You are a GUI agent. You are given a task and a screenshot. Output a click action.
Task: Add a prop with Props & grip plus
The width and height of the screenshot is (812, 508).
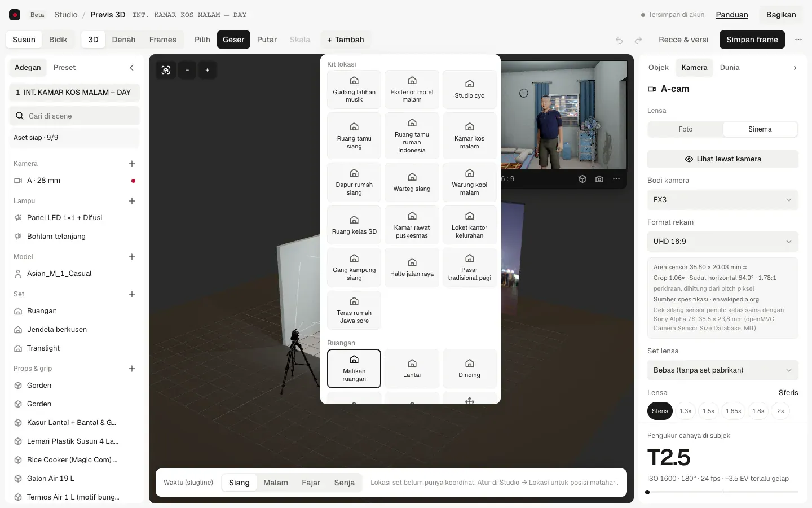click(132, 369)
